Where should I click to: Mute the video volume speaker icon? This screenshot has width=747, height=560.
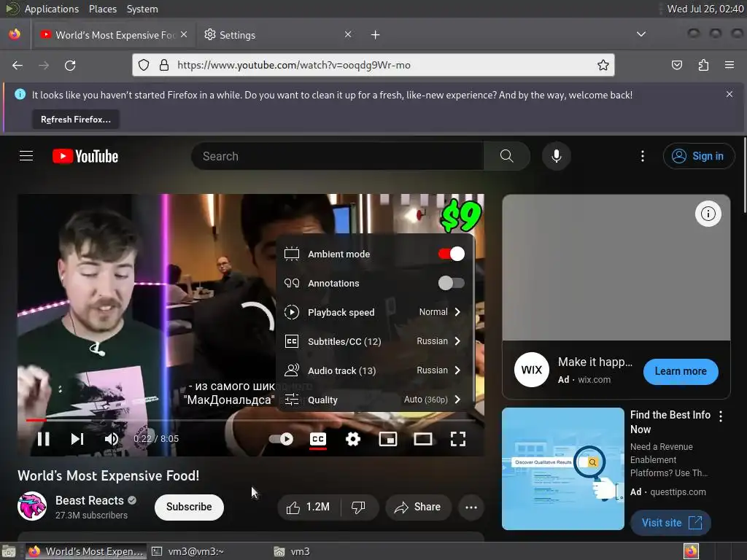pyautogui.click(x=111, y=438)
